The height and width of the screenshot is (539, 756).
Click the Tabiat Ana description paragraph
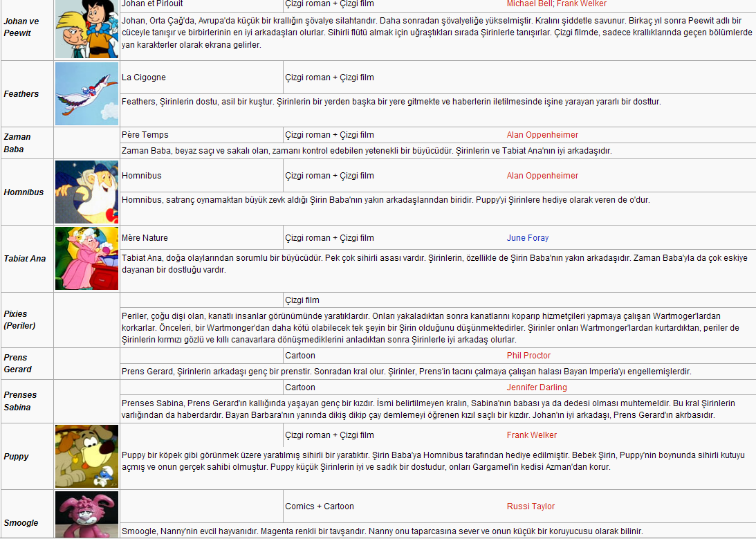point(434,264)
